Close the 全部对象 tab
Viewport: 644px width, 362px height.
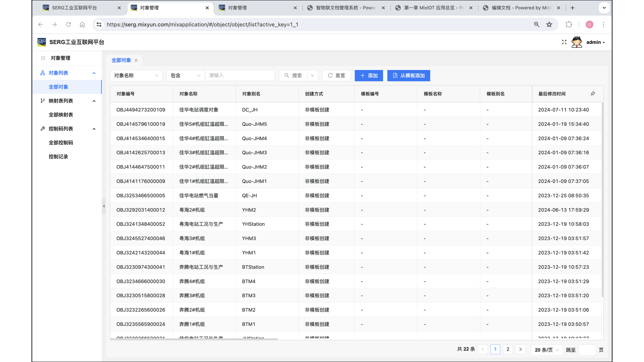pos(136,60)
